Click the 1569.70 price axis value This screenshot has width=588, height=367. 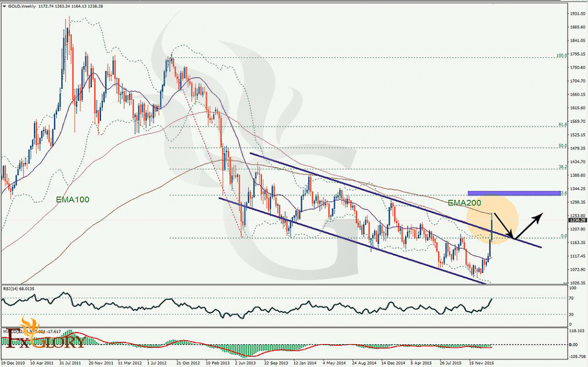pyautogui.click(x=578, y=122)
